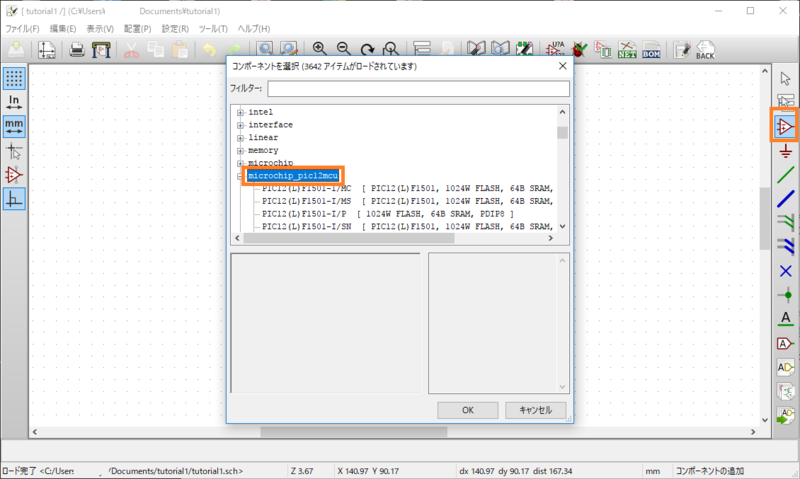Open the Library editor book icon
The image size is (800, 479).
[476, 49]
